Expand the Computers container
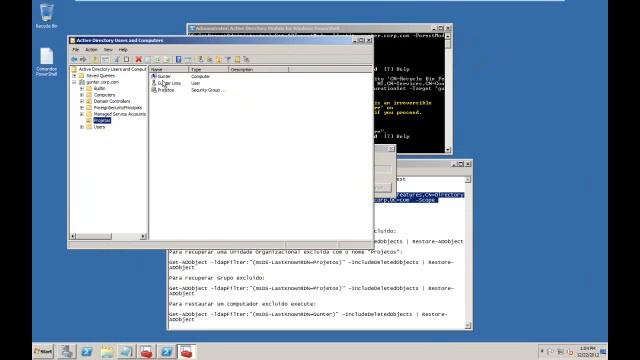 click(x=82, y=95)
